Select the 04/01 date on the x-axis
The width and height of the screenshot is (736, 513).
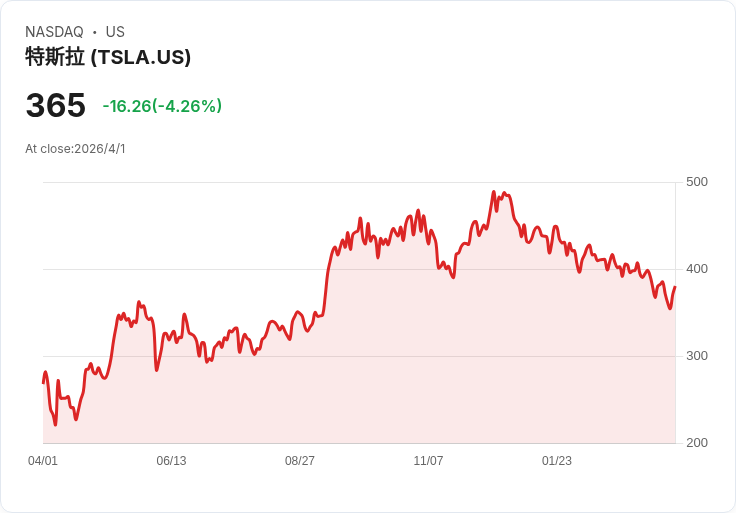point(43,461)
